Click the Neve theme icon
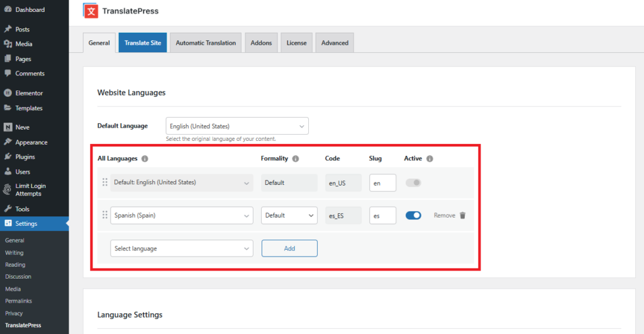This screenshot has width=644, height=334. [x=8, y=127]
